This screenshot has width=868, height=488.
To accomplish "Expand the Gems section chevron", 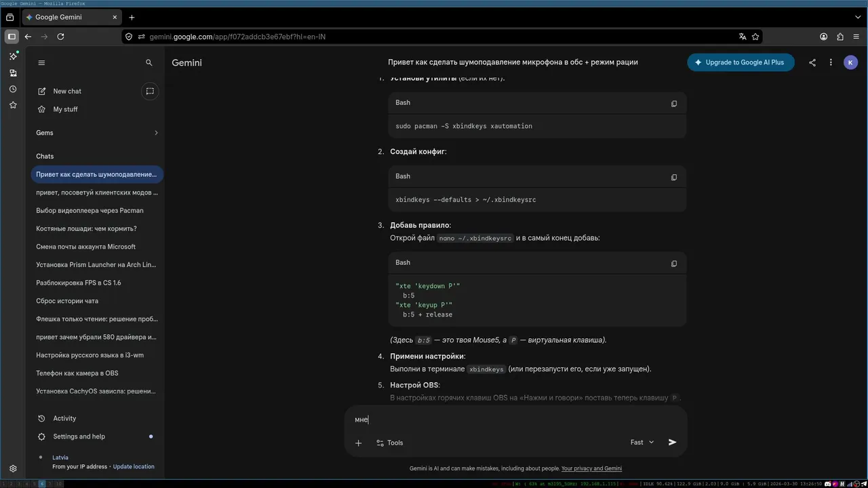I will click(x=156, y=133).
